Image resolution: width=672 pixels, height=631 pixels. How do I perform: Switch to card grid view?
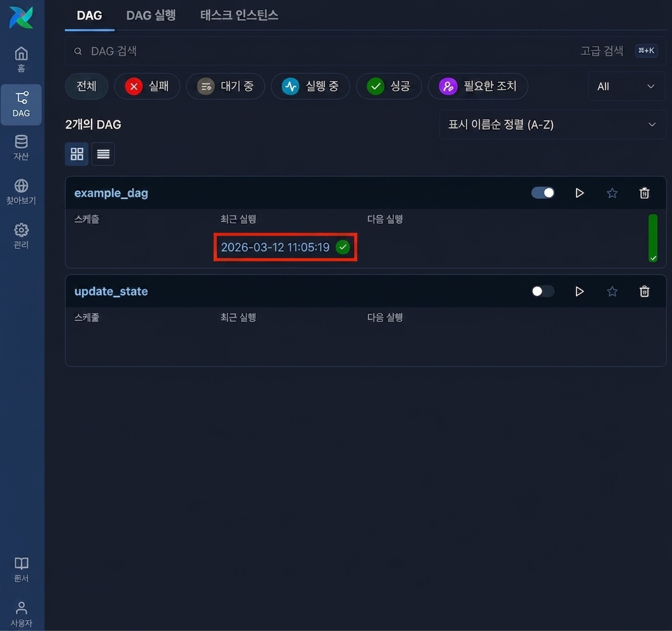[x=77, y=154]
